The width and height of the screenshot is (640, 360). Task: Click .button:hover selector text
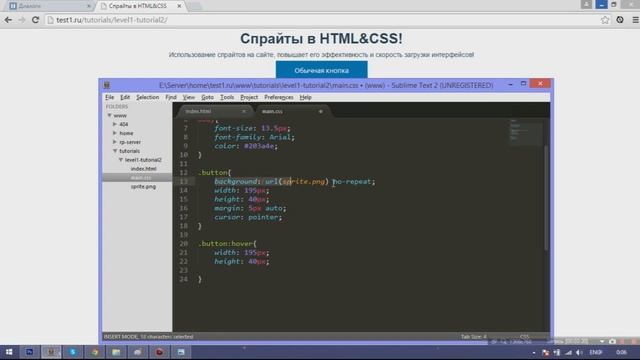pos(225,244)
